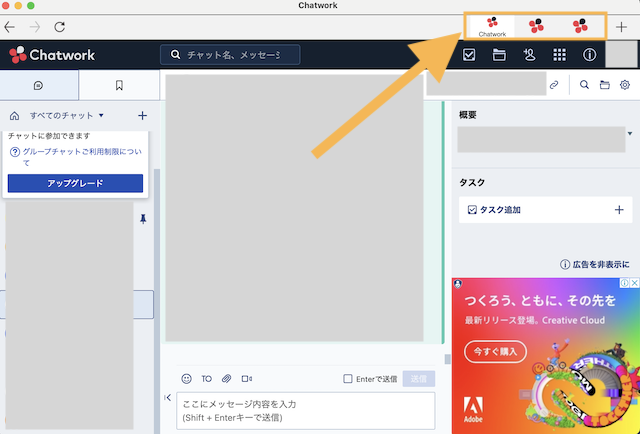Image resolution: width=640 pixels, height=434 pixels.
Task: Click the plus icon beside タスク追加
Action: pyautogui.click(x=619, y=210)
